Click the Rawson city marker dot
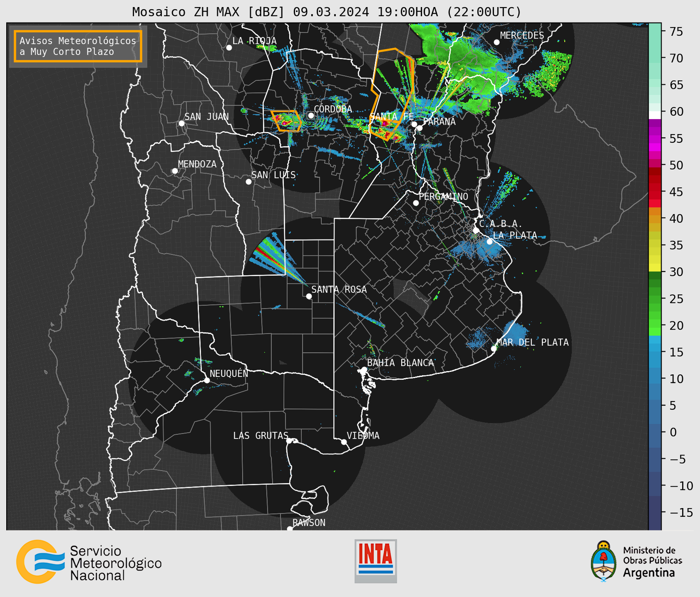This screenshot has height=597, width=700. click(290, 528)
